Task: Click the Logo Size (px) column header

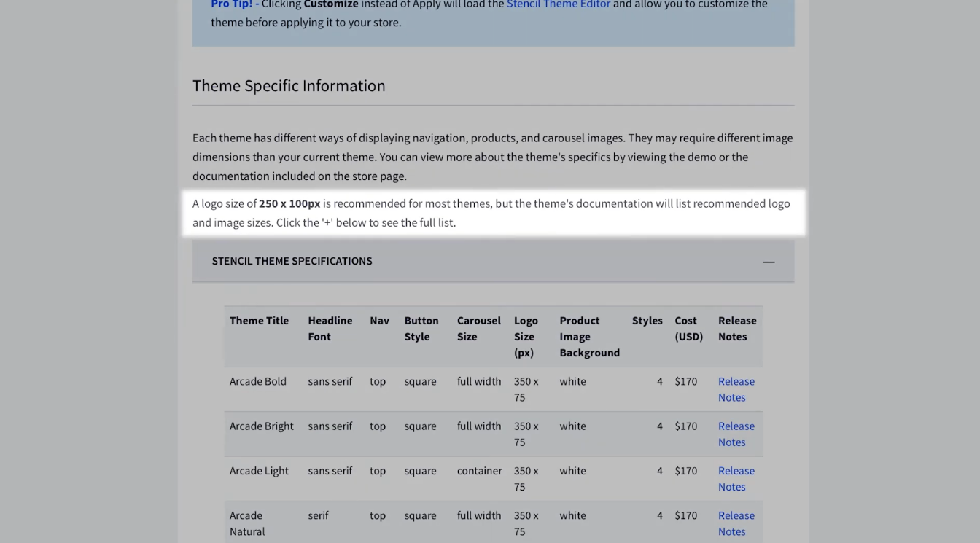Action: tap(526, 336)
